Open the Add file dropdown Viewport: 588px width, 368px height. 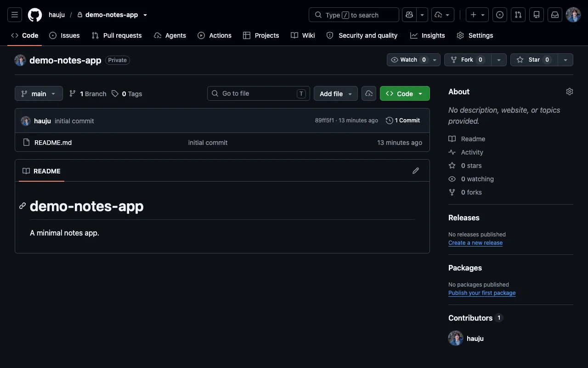336,93
